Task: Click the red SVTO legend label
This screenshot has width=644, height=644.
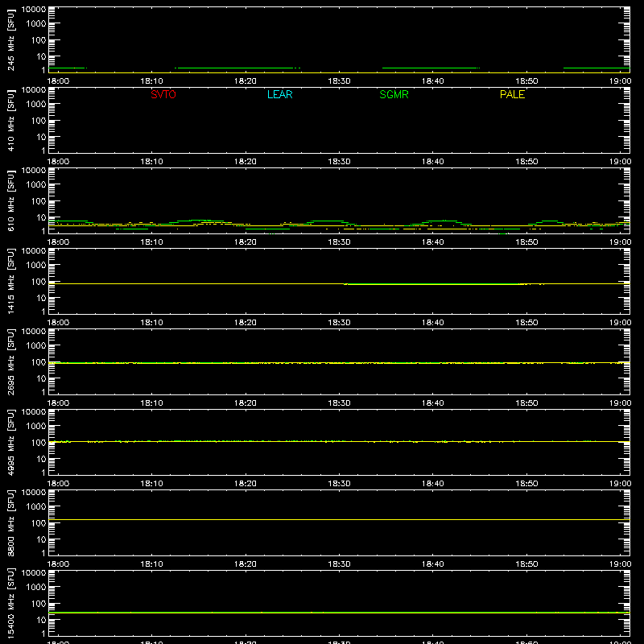Action: tap(163, 94)
